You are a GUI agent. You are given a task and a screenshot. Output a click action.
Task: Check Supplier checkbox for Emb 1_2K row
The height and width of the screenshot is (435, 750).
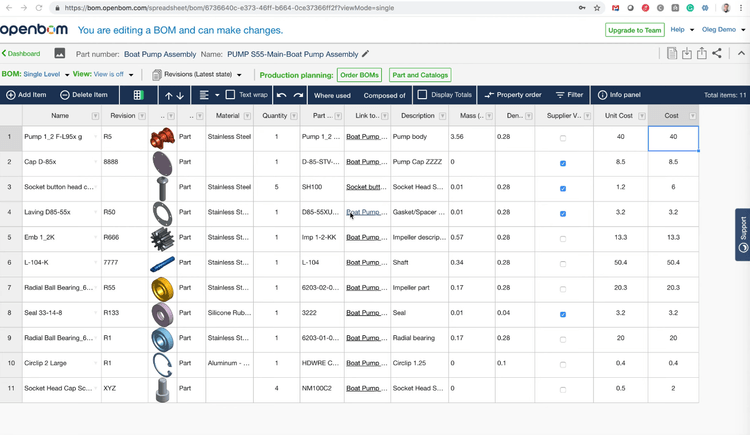(563, 239)
